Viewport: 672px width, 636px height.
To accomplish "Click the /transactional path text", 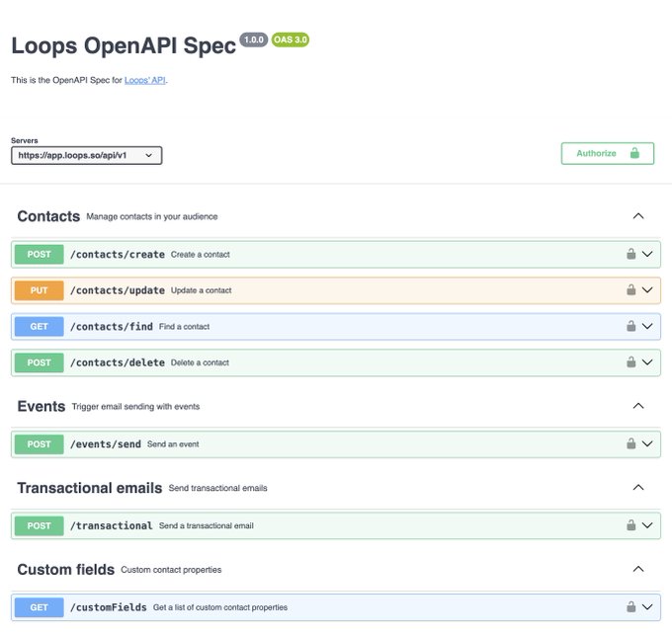I will click(112, 525).
